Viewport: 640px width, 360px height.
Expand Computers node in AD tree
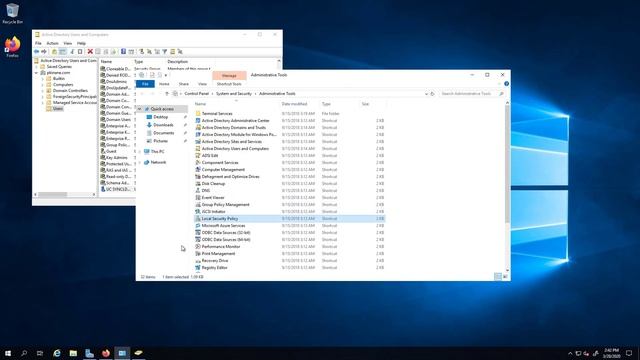tap(42, 84)
